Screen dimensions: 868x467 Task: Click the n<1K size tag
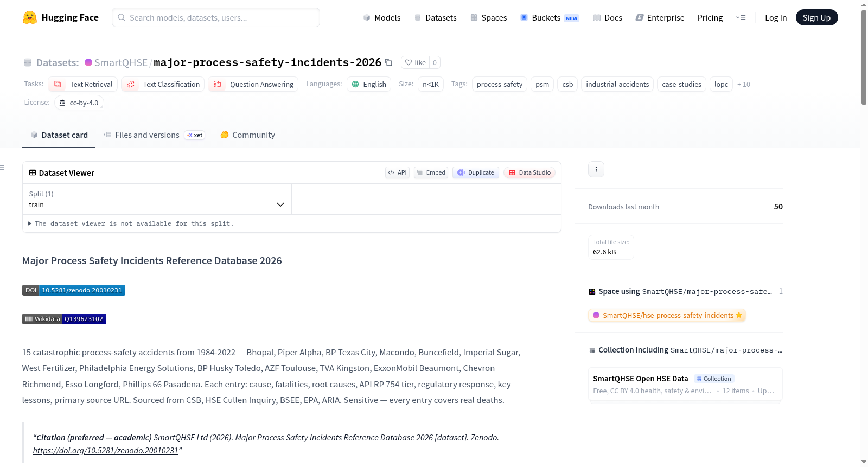pyautogui.click(x=431, y=84)
